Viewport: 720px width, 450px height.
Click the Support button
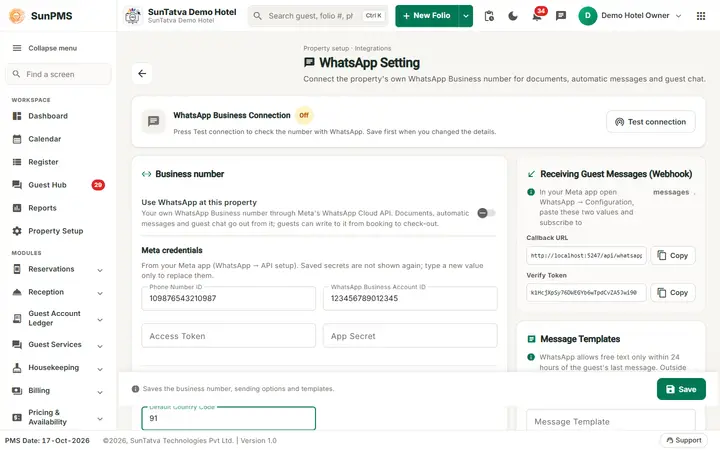(683, 440)
